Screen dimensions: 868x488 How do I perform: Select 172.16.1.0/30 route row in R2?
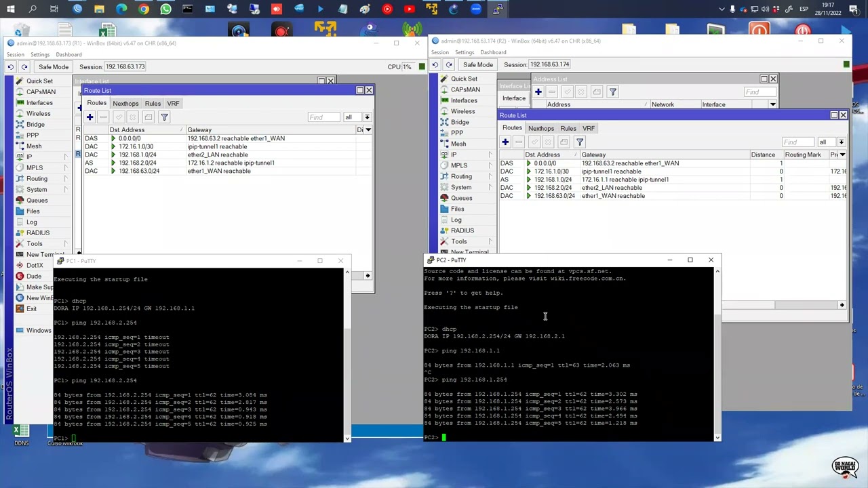[671, 171]
